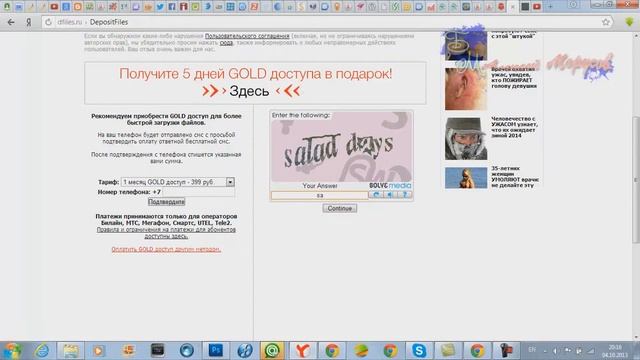The width and height of the screenshot is (640, 360).
Task: Click the taskbar clock and date
Action: coord(615,351)
